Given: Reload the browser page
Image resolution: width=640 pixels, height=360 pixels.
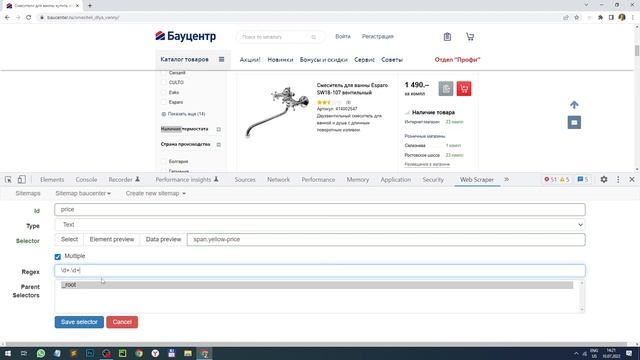Looking at the screenshot, I should click(29, 18).
